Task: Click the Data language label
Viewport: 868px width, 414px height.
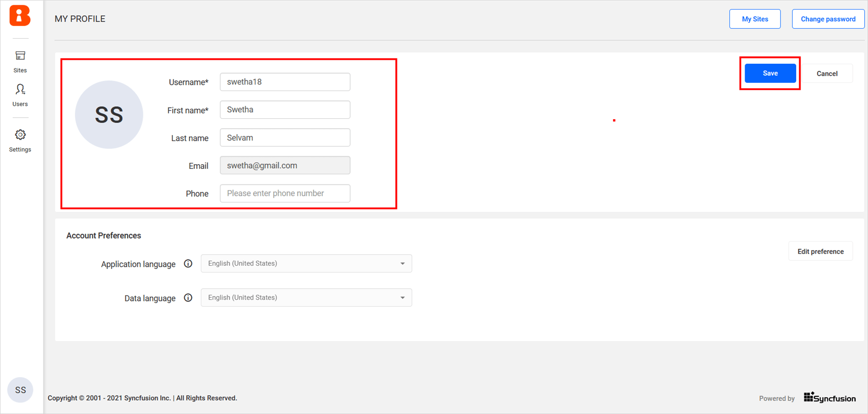Action: 150,298
